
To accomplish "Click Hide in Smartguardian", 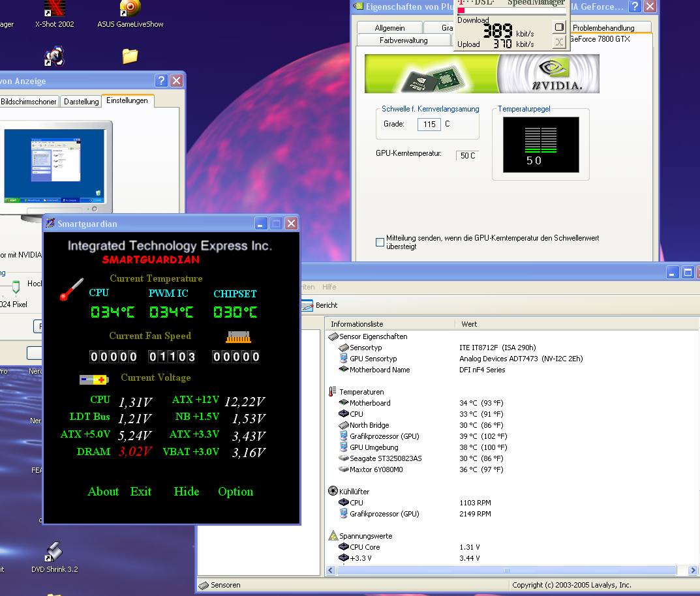I will click(187, 491).
